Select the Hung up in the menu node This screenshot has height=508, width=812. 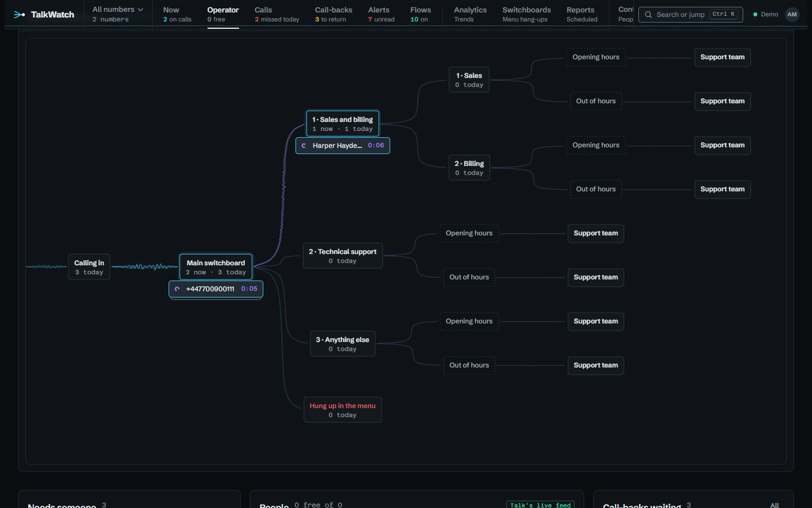coord(342,410)
